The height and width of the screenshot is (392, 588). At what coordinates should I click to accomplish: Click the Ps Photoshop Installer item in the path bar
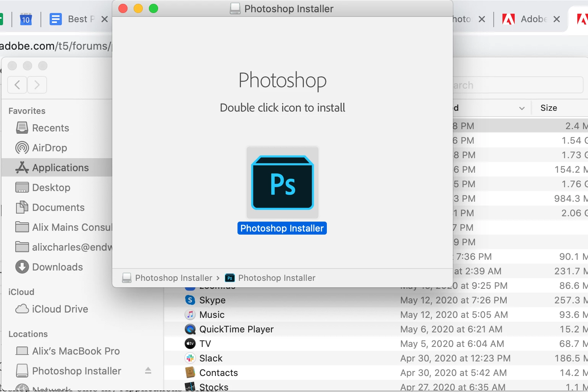coord(270,278)
